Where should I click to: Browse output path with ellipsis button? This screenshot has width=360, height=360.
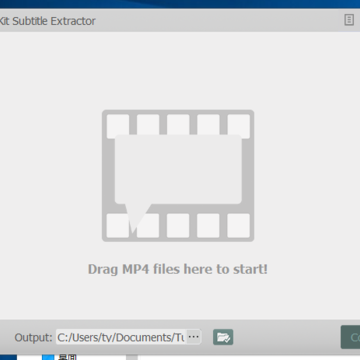tap(194, 337)
